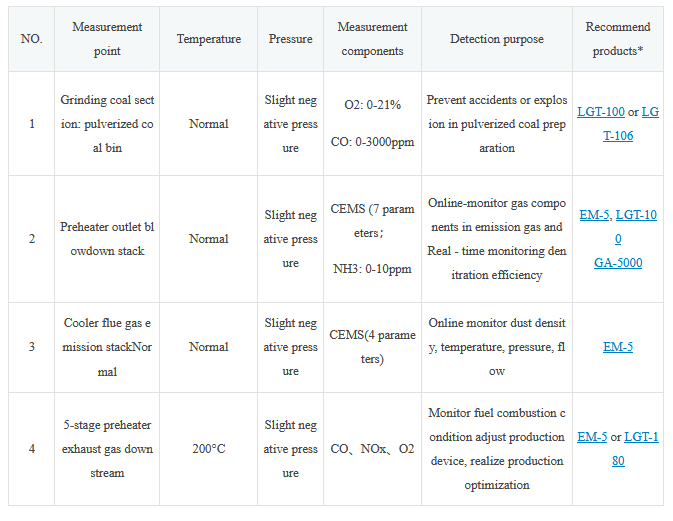Select the "Measurement point" header cell
This screenshot has height=521, width=673.
[107, 39]
